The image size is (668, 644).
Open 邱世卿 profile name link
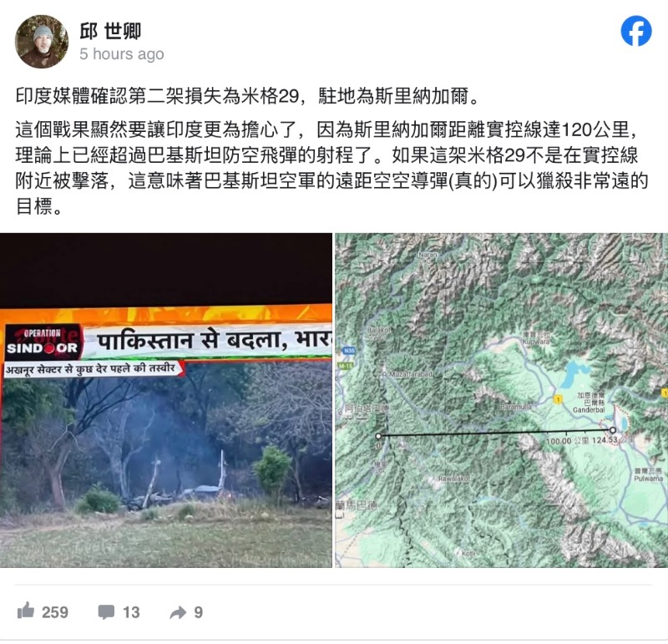(110, 31)
